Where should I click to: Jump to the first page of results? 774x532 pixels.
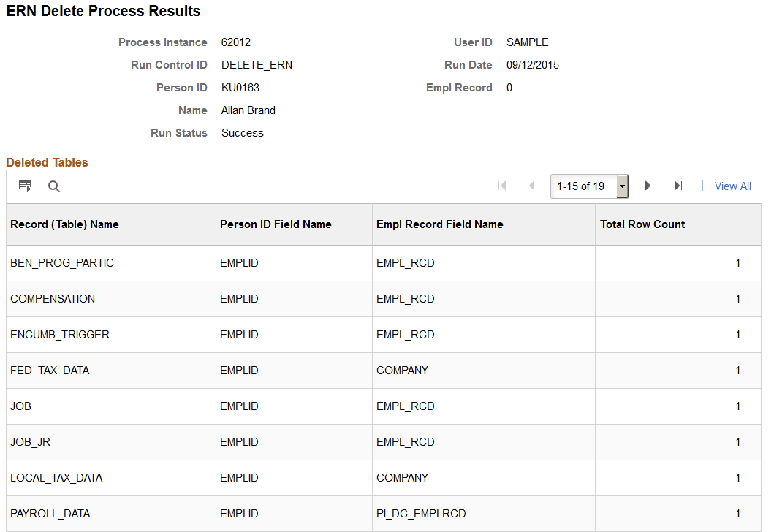click(x=502, y=186)
